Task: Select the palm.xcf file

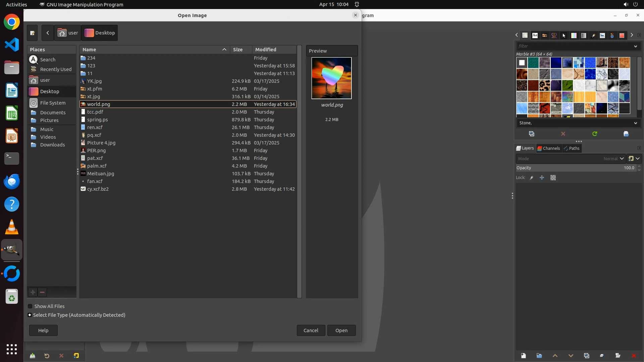Action: coord(97,166)
